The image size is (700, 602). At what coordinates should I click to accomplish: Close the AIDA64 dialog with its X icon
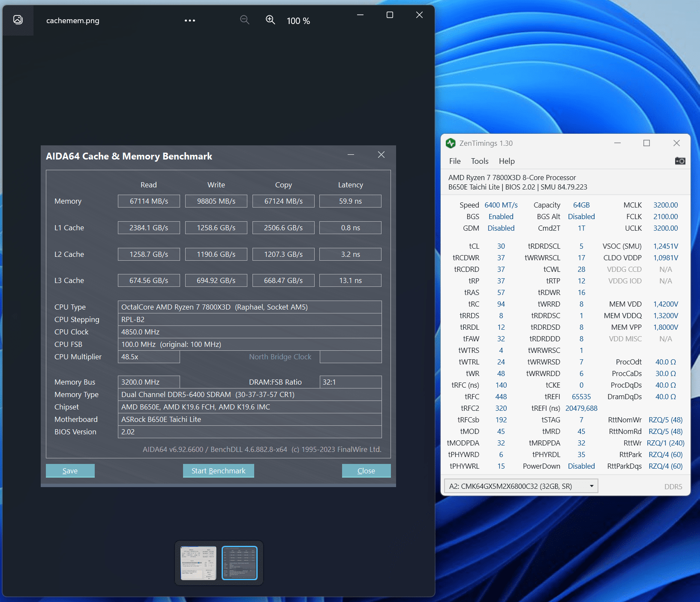[381, 155]
